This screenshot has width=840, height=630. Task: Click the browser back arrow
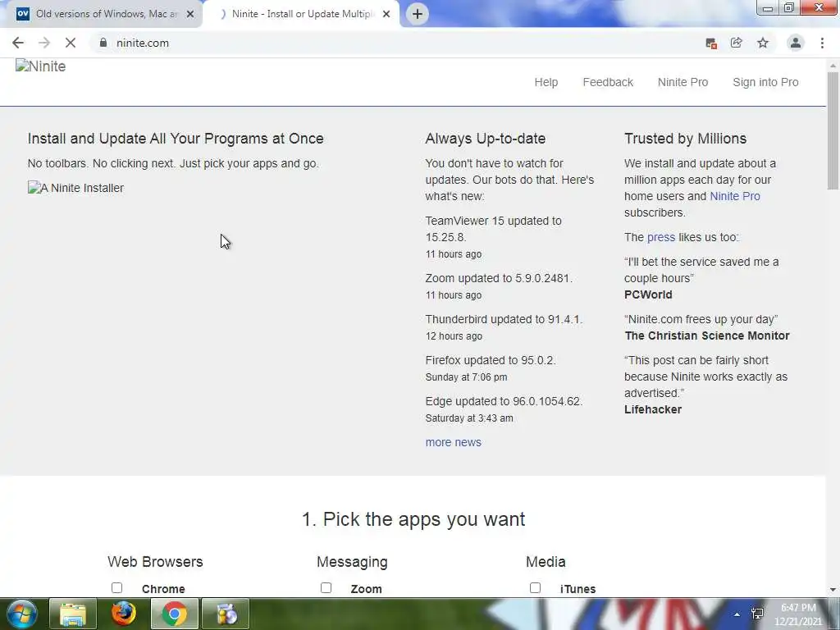click(18, 43)
